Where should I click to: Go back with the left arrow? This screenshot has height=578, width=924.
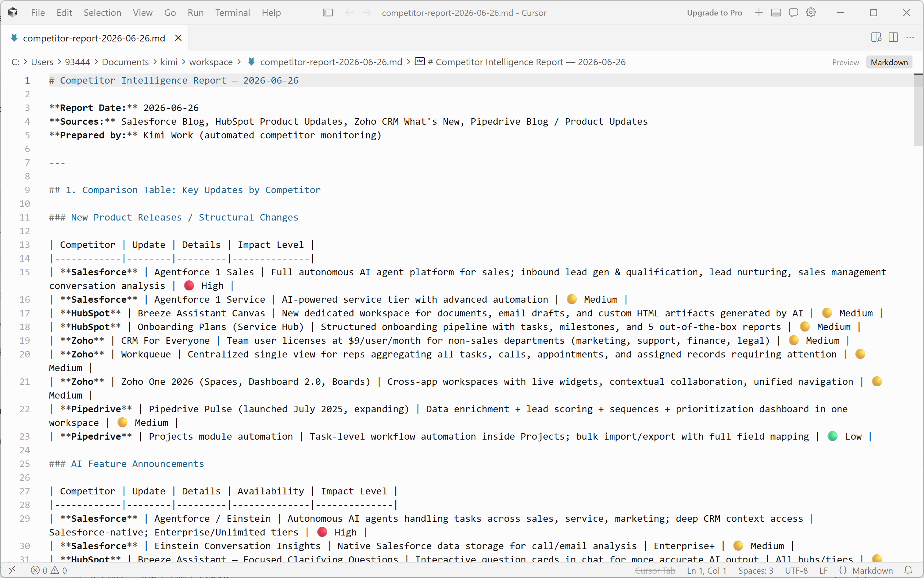349,13
